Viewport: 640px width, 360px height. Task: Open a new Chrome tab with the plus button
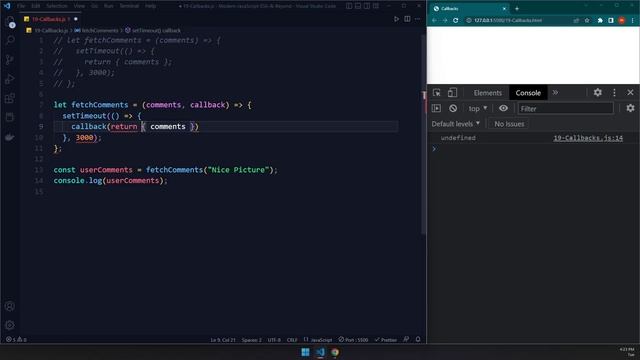click(517, 8)
